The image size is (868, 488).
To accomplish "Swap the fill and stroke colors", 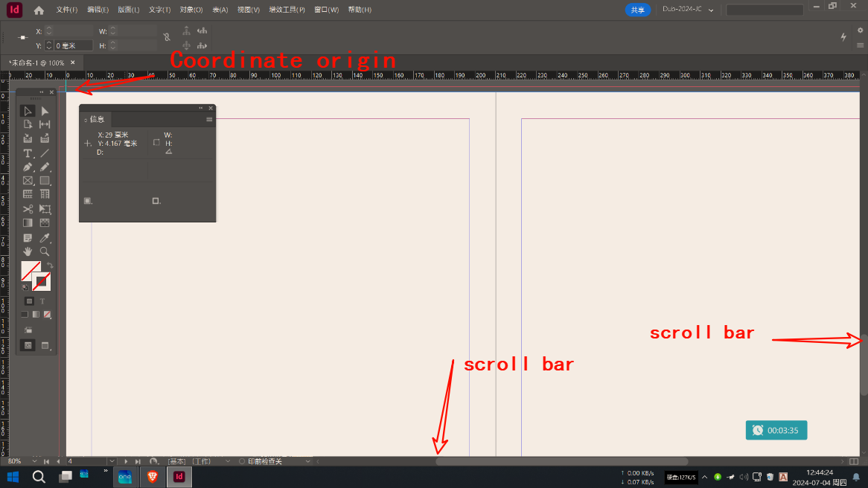I will [x=50, y=266].
